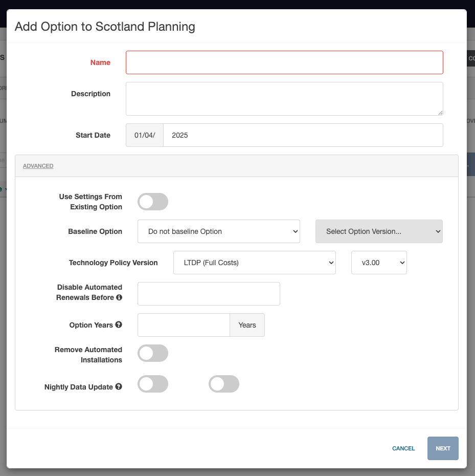Turn on the second Nightly Data Update switch
The height and width of the screenshot is (476, 475).
pos(223,384)
